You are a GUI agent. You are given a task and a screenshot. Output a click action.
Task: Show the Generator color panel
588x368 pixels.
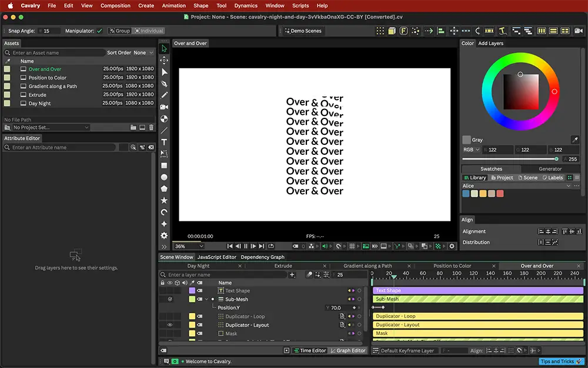pyautogui.click(x=550, y=169)
